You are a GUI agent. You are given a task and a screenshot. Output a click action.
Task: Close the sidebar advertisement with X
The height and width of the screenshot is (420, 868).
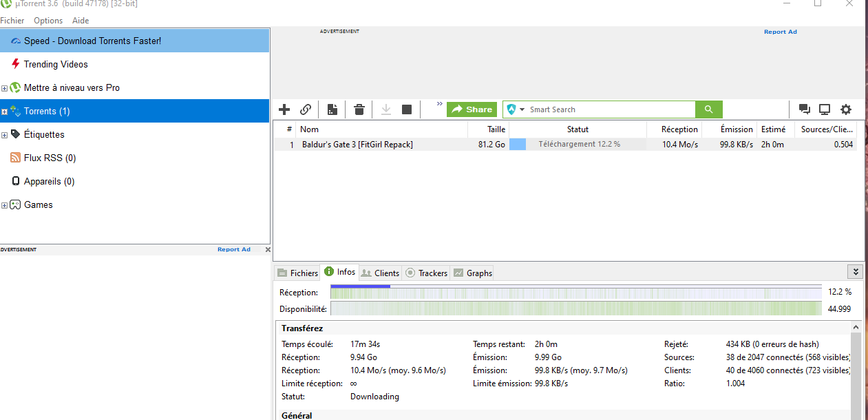tap(268, 250)
